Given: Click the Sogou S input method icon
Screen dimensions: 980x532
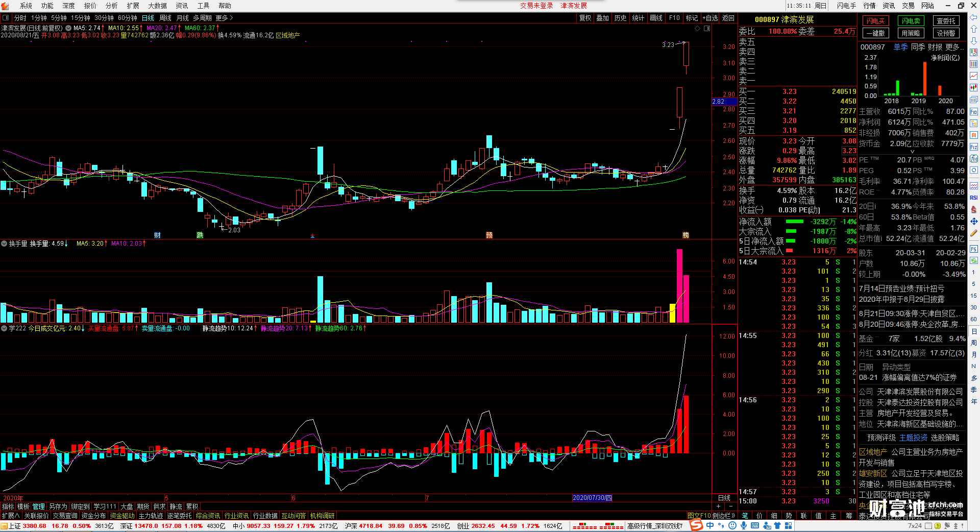Looking at the screenshot, I should (x=697, y=525).
